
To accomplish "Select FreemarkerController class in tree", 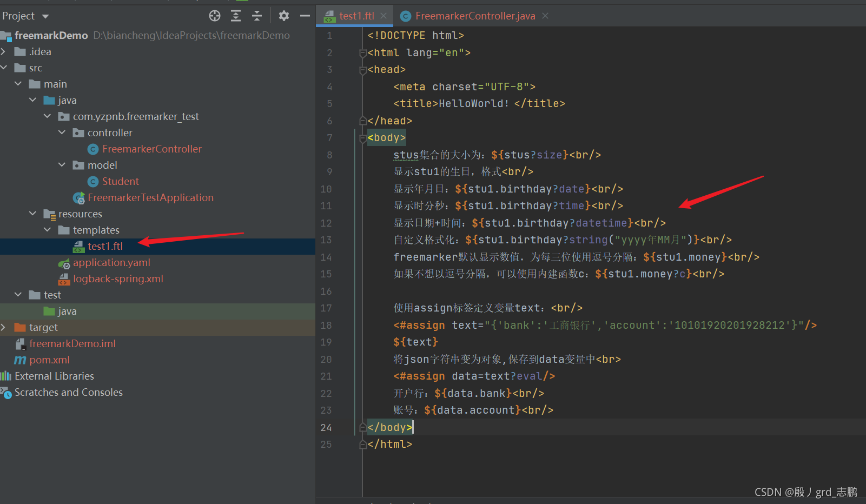I will 151,149.
